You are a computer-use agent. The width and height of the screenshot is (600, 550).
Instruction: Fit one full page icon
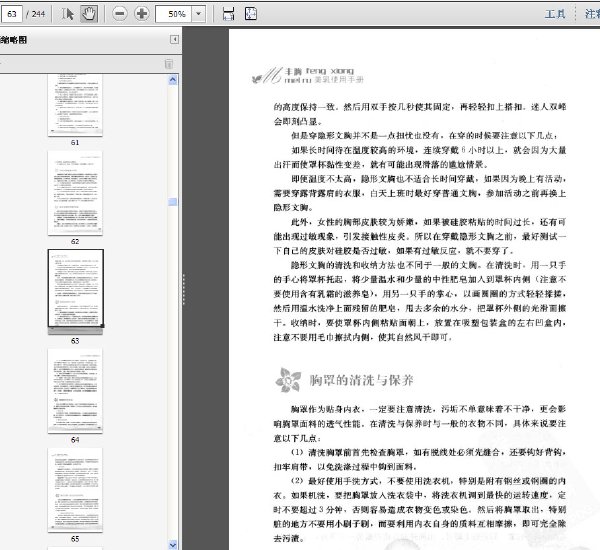click(x=251, y=14)
